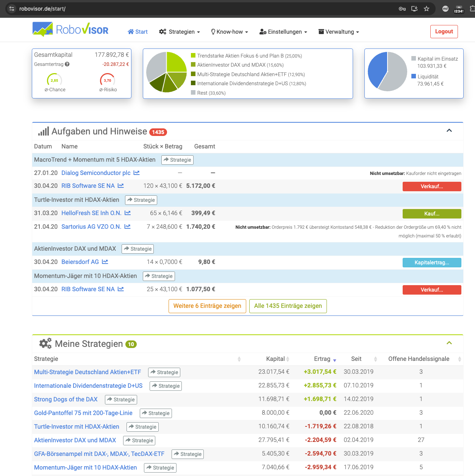Screen dimensions: 475x476
Task: Switch to the Start menu item
Action: pos(137,32)
